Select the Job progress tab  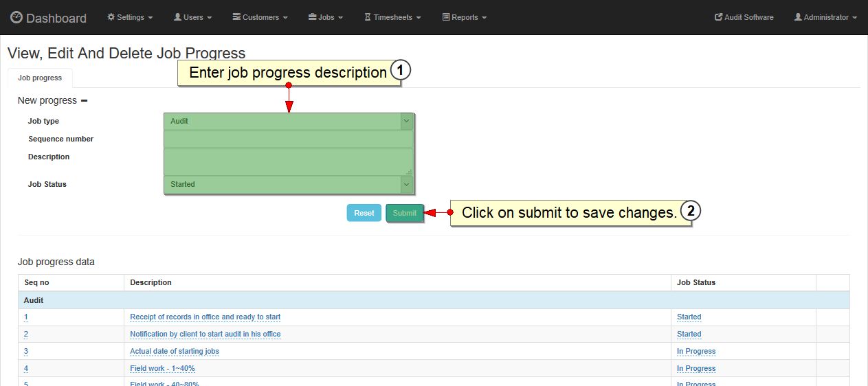[x=40, y=78]
